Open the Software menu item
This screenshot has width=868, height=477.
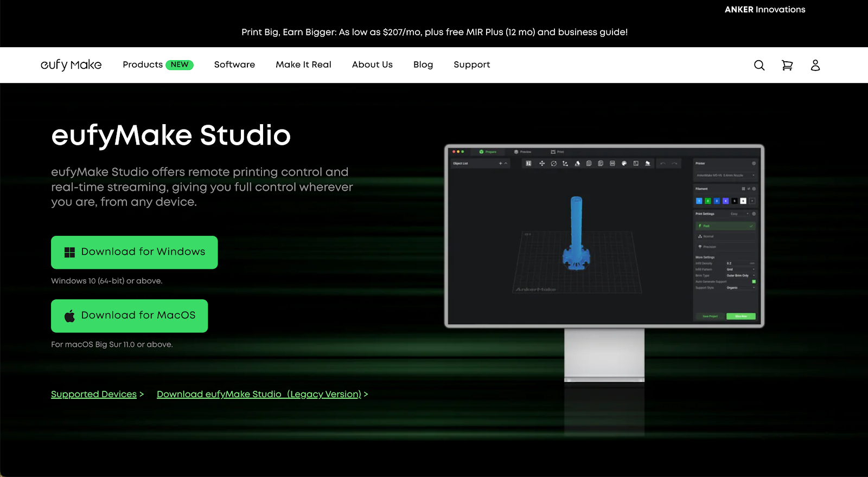click(x=234, y=65)
